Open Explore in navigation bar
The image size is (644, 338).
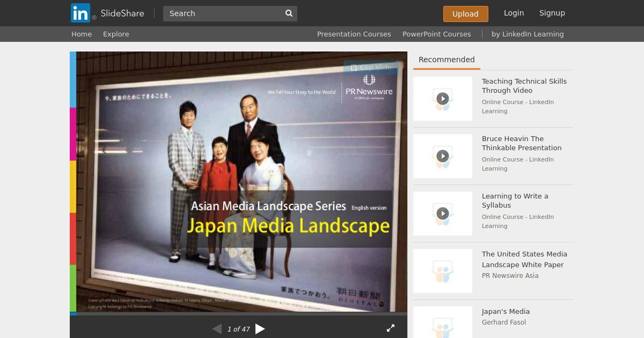click(116, 34)
